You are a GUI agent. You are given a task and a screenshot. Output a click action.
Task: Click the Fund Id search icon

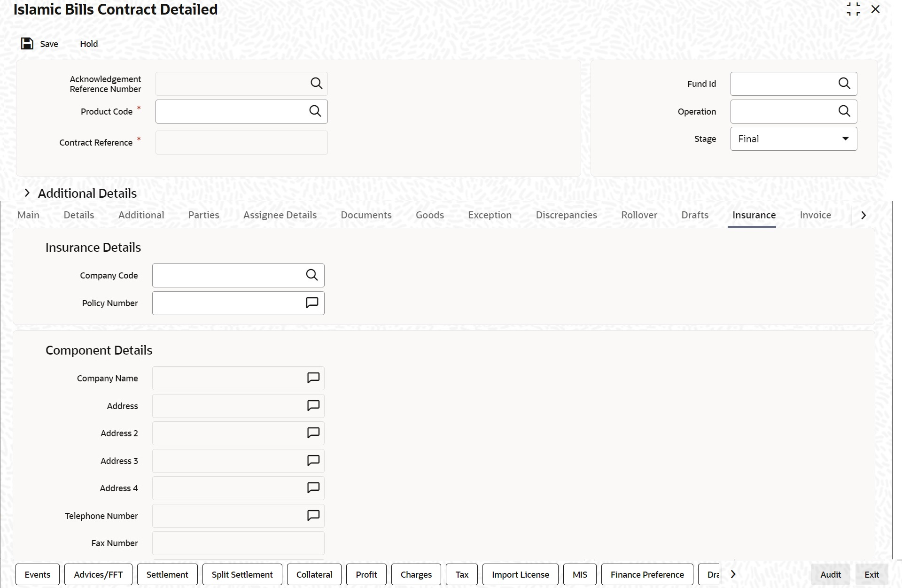(x=844, y=84)
